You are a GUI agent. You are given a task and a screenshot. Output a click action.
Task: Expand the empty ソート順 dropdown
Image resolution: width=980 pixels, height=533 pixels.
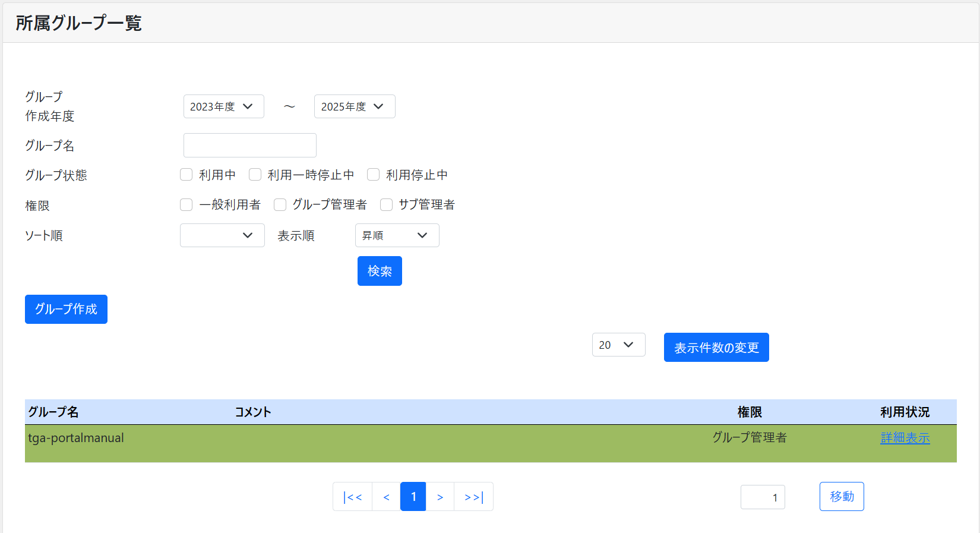(222, 235)
